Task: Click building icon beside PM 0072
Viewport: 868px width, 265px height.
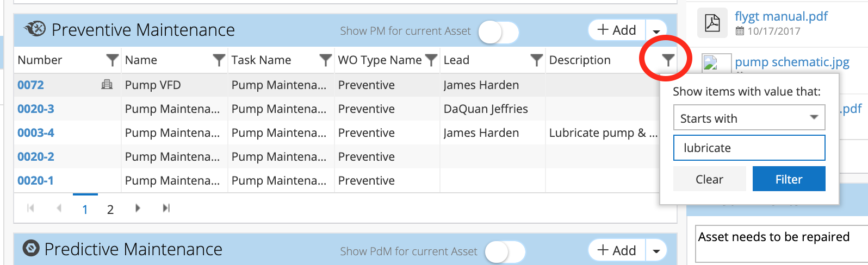Action: coord(107,85)
